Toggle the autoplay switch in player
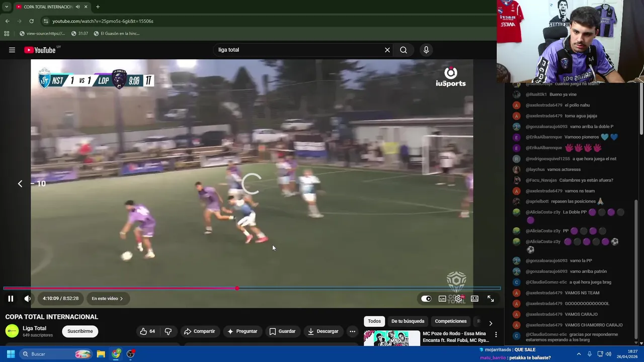 point(426,299)
